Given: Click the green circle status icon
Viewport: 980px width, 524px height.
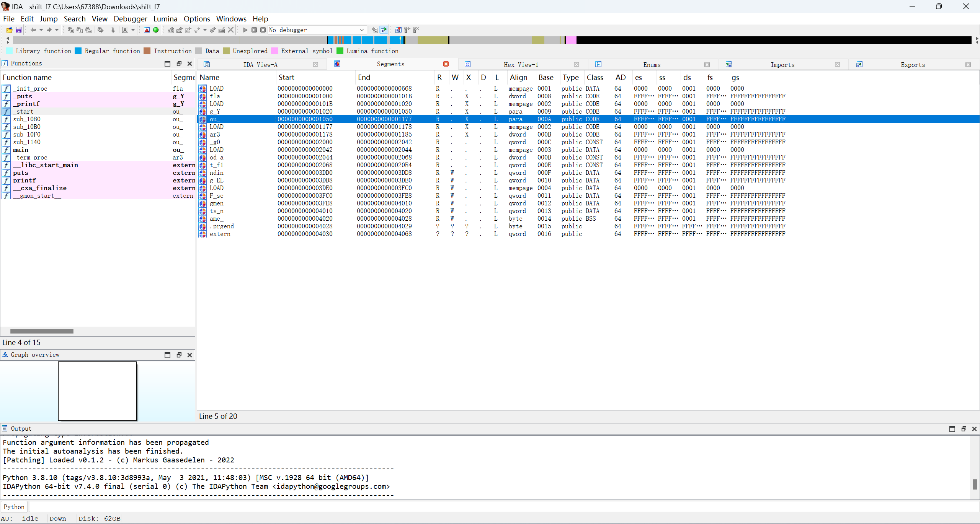Looking at the screenshot, I should point(156,30).
